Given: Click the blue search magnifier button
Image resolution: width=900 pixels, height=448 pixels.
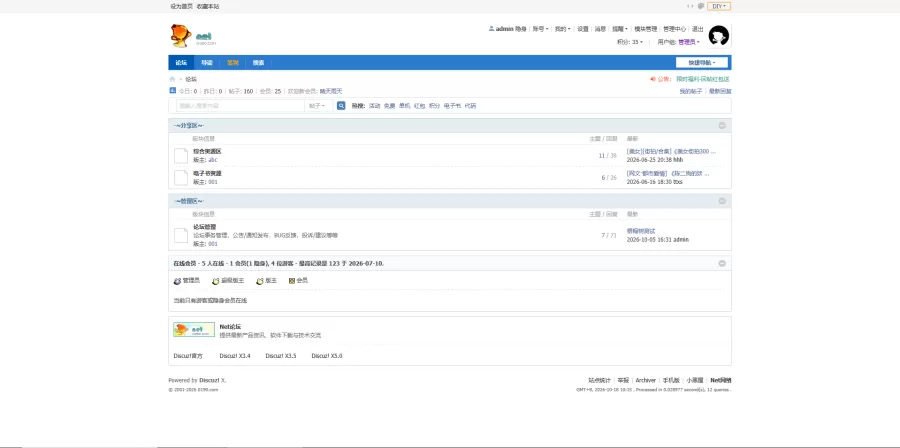Looking at the screenshot, I should (341, 106).
